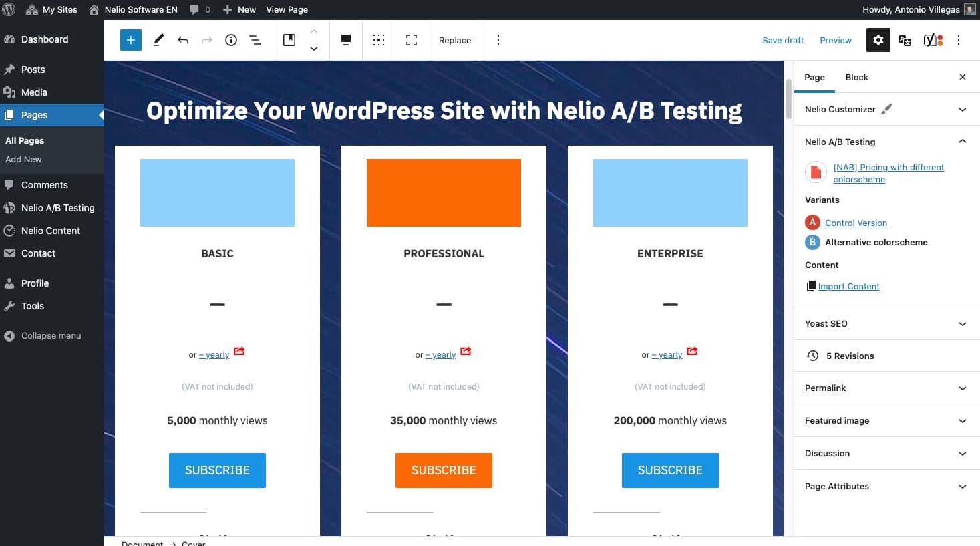Viewport: 980px width, 546px height.
Task: Open Howdy, Antonio Villegas account menu
Action: click(x=919, y=9)
